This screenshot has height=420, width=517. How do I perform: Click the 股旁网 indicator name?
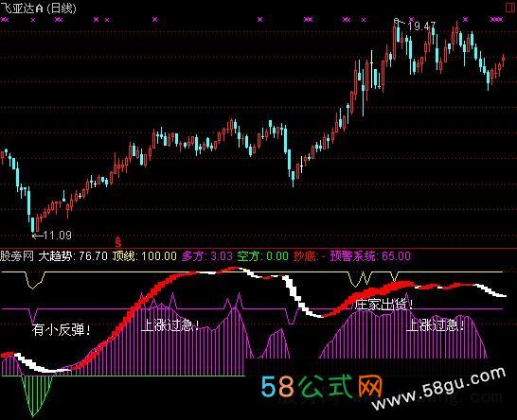(17, 256)
